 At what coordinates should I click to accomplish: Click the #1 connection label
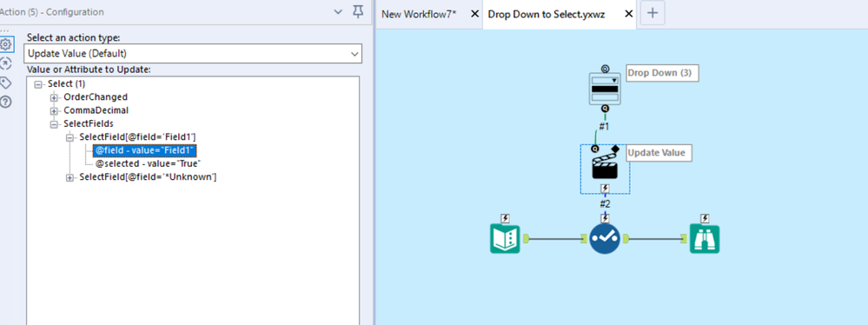tap(605, 126)
